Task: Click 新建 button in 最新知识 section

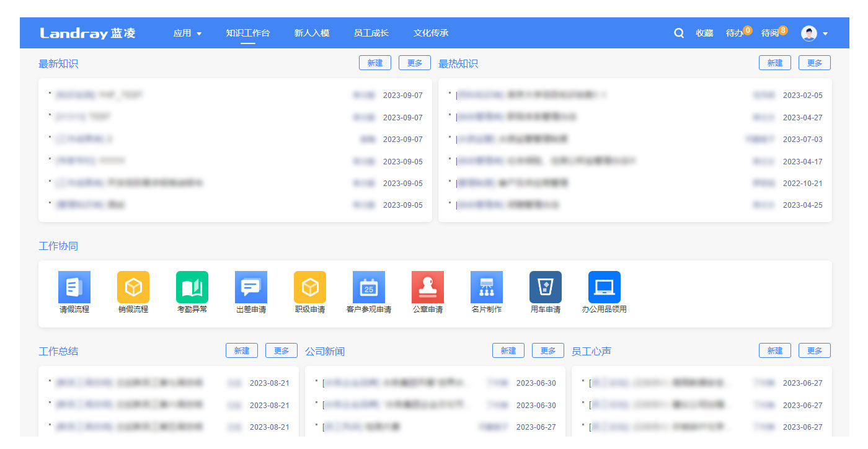Action: coord(375,63)
